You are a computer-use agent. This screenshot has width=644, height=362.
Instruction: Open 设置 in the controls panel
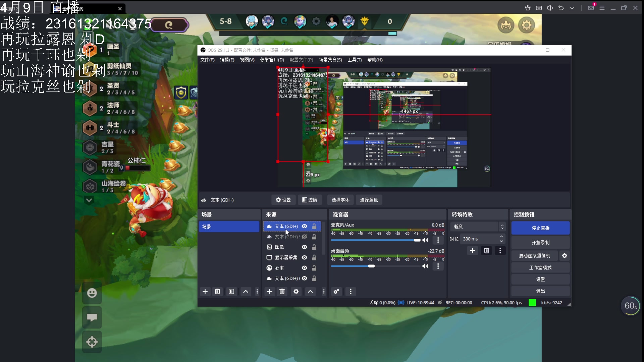pyautogui.click(x=540, y=279)
